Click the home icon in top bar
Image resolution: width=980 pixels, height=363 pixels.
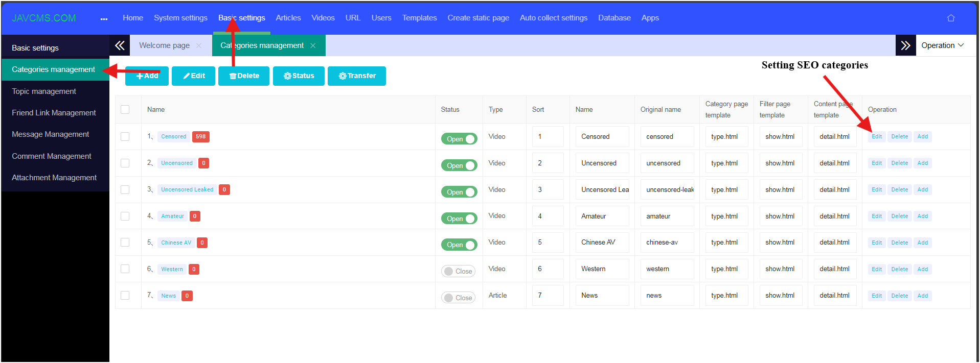[x=951, y=18]
